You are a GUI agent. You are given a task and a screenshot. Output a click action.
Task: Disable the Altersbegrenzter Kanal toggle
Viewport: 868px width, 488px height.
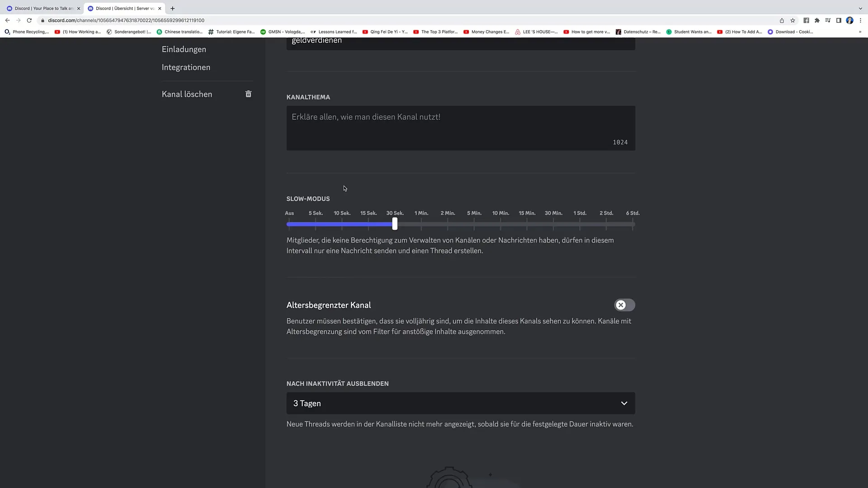(x=625, y=305)
